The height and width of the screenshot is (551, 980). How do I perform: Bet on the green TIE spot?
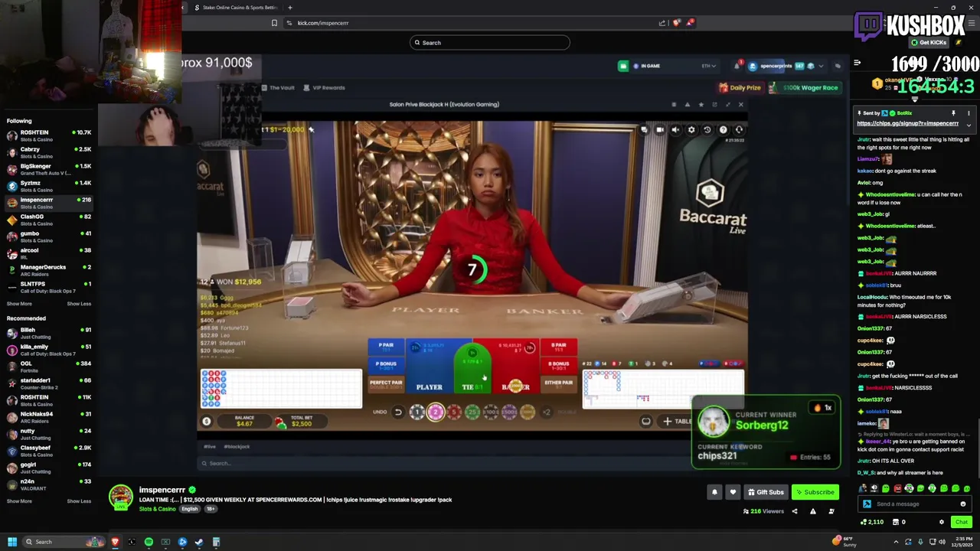(472, 369)
